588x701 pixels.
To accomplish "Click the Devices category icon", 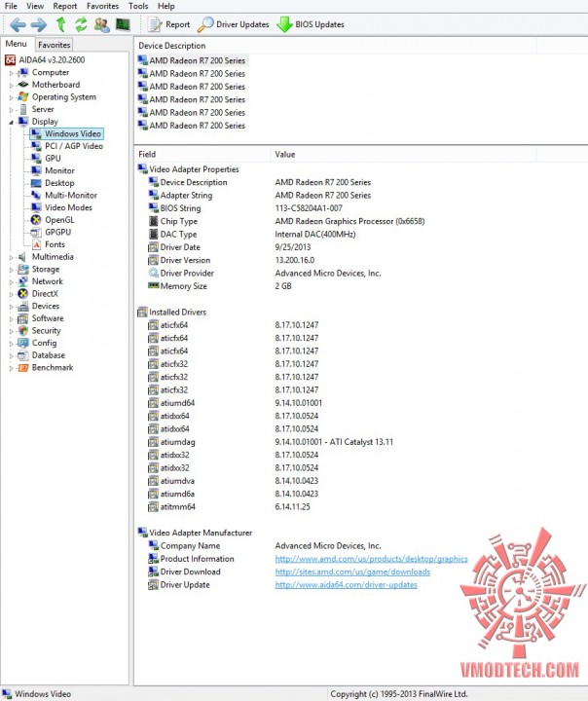I will point(22,307).
